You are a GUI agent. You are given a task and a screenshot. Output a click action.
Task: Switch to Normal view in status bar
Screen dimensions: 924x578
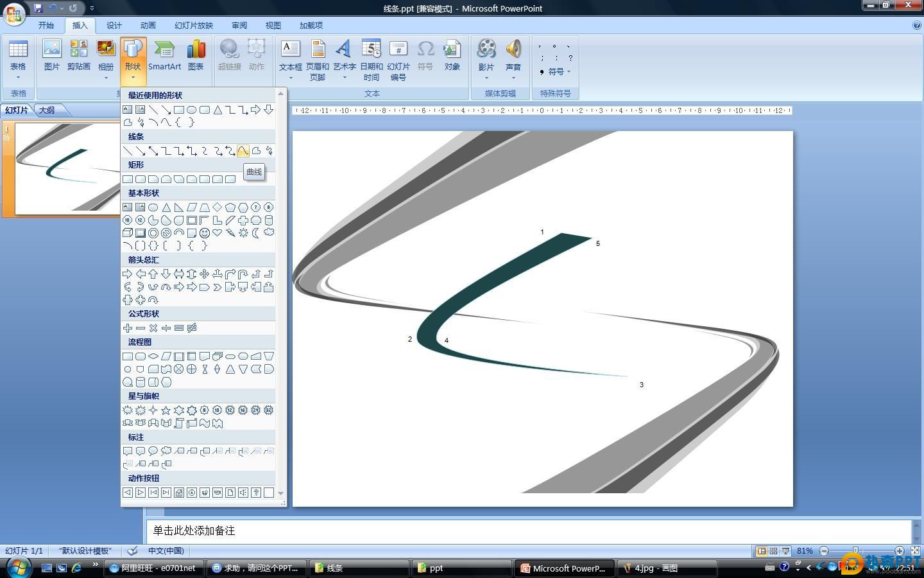[762, 551]
